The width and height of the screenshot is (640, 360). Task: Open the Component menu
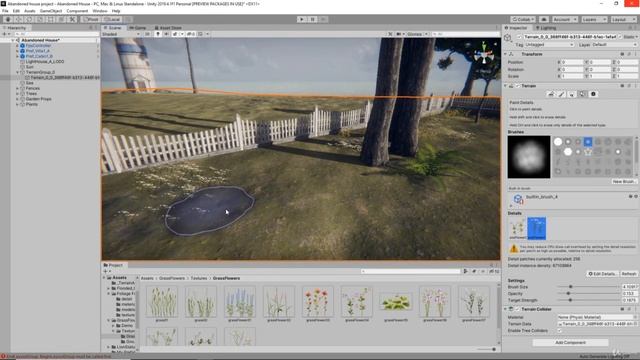77,11
